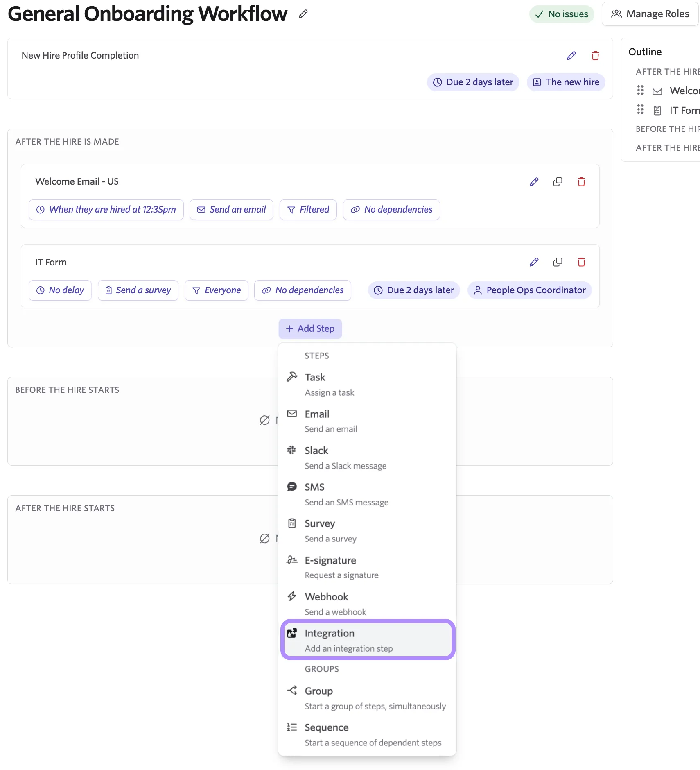Delete the IT Form step
The image size is (700, 770).
(581, 262)
